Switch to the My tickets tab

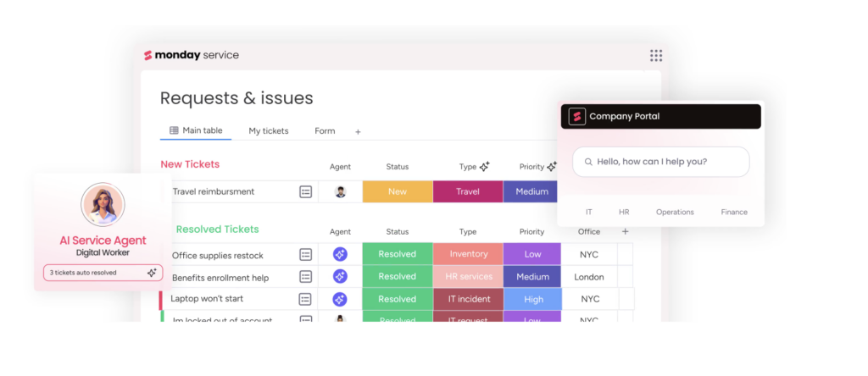(x=269, y=131)
